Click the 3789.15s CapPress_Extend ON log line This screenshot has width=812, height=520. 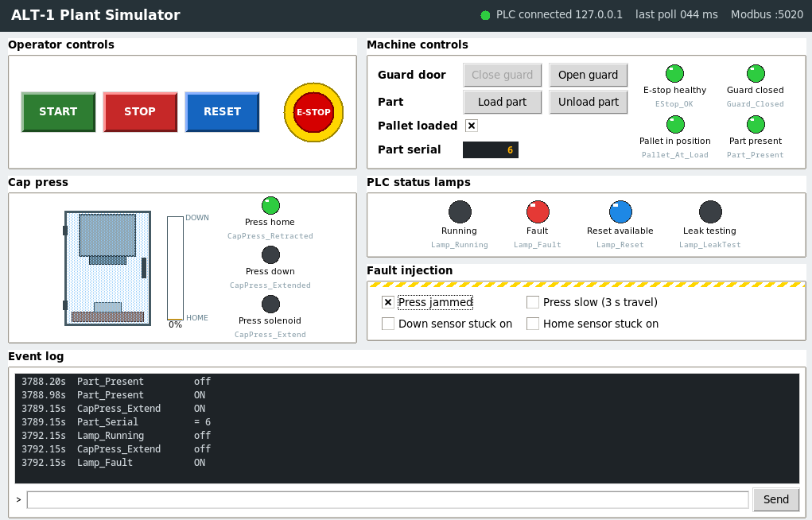click(114, 409)
